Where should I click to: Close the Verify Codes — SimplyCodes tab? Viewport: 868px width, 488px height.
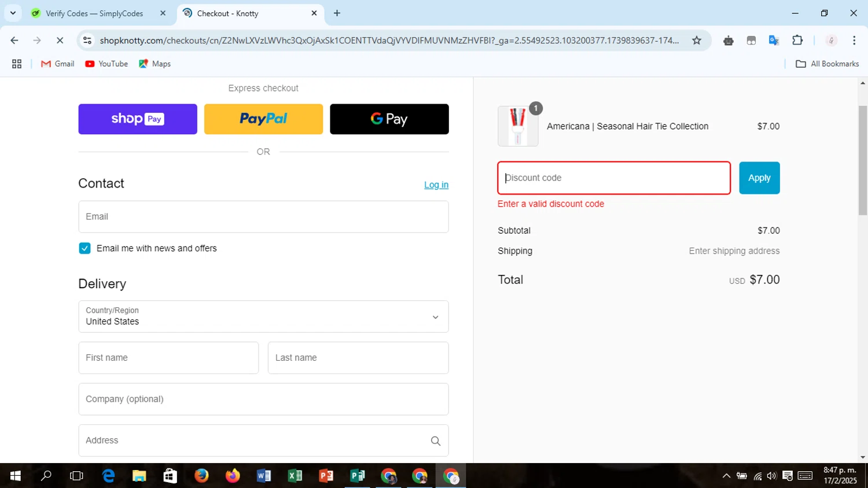click(x=163, y=13)
